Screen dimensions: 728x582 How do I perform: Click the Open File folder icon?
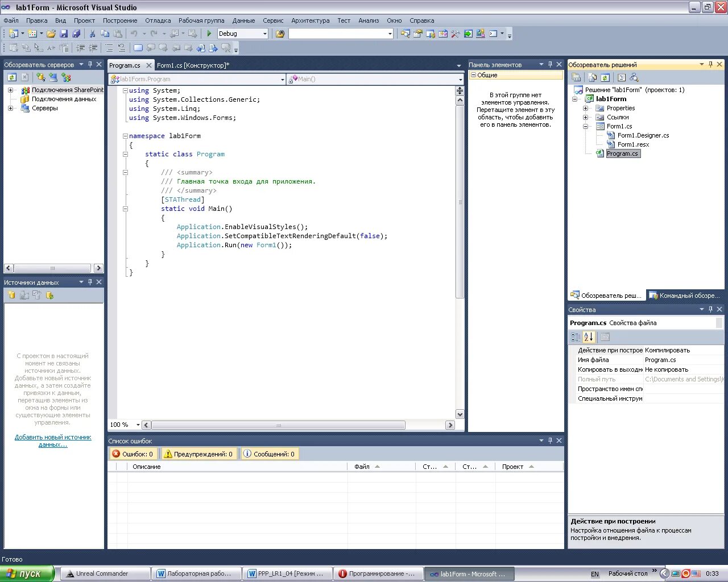pos(51,34)
